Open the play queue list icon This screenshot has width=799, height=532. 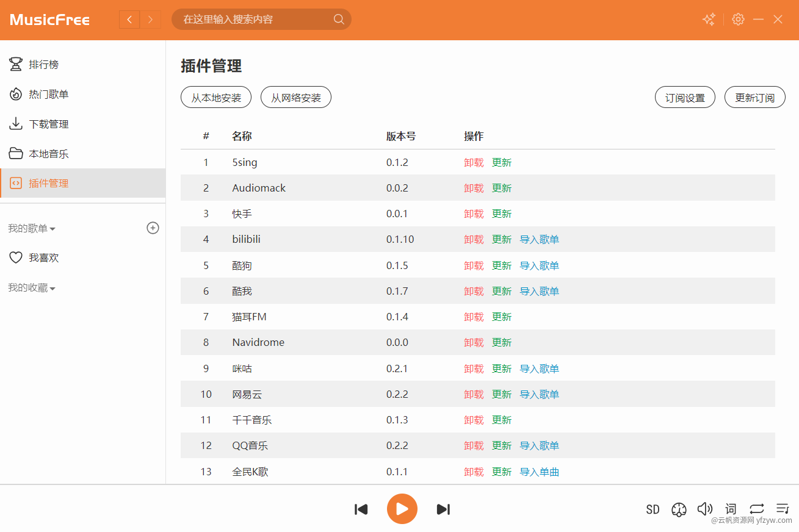click(x=783, y=508)
